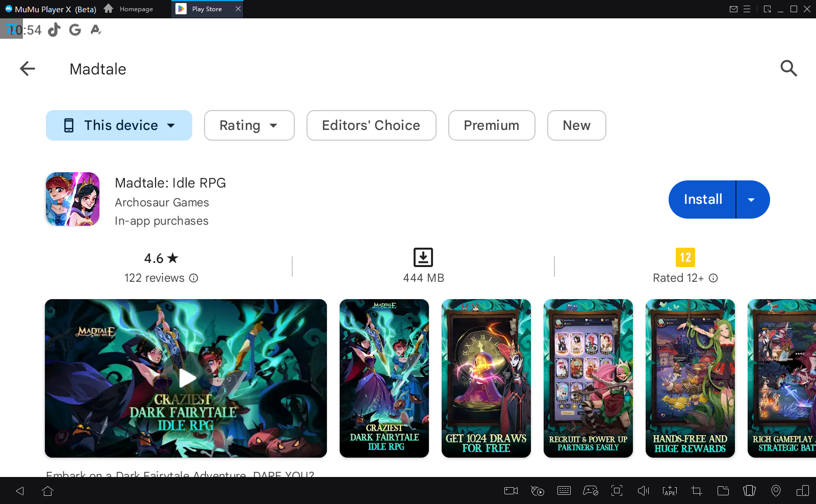816x504 pixels.
Task: Open the Rating filter dropdown
Action: click(249, 125)
